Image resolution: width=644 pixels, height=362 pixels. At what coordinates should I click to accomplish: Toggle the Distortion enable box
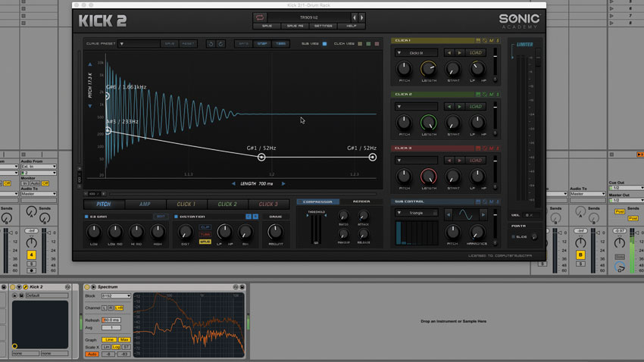[176, 217]
